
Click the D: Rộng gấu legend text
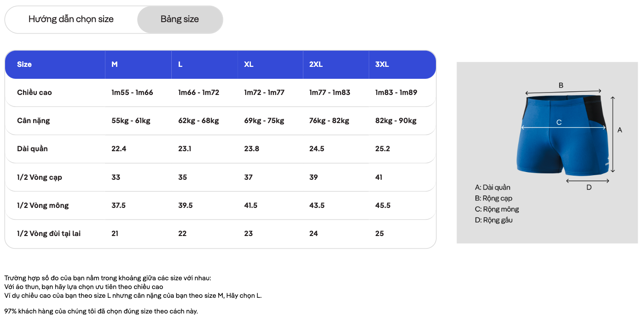click(x=493, y=220)
